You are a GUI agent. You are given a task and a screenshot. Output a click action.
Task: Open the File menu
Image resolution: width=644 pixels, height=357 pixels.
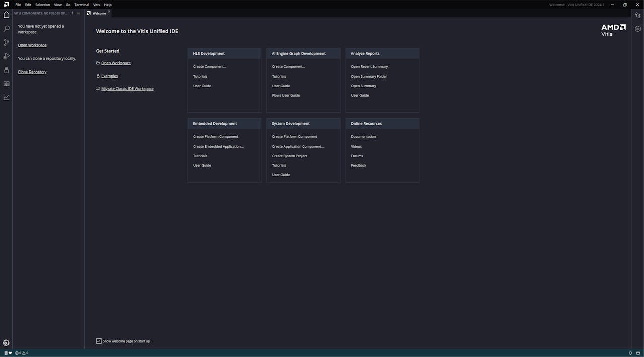point(18,5)
